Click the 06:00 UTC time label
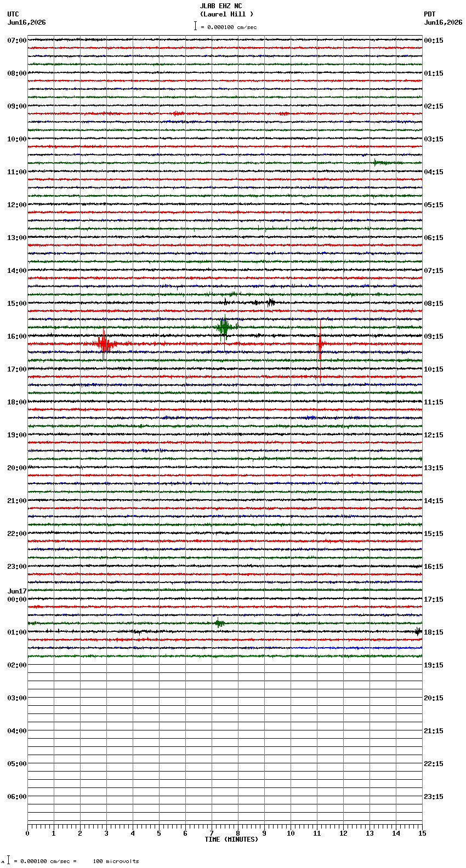Viewport: 466px width, 868px height. coord(17,797)
